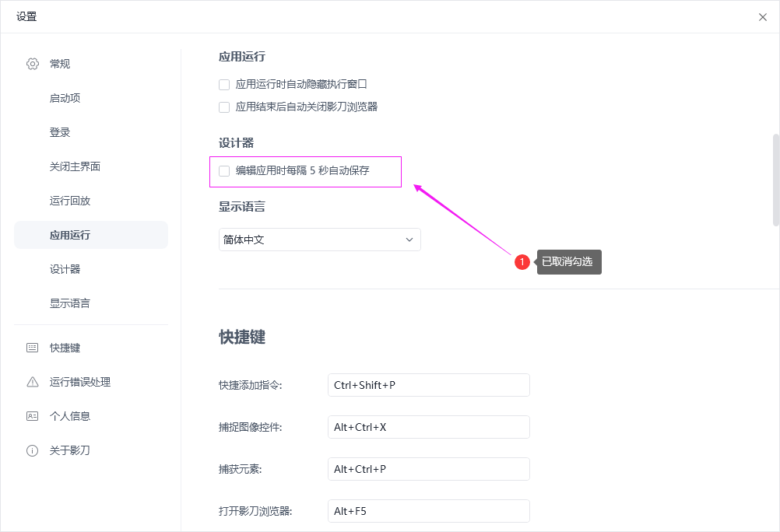The image size is (780, 532).
Task: Click the 捕捉图像控件 shortcut field Alt+Ctrl+X
Action: click(429, 427)
